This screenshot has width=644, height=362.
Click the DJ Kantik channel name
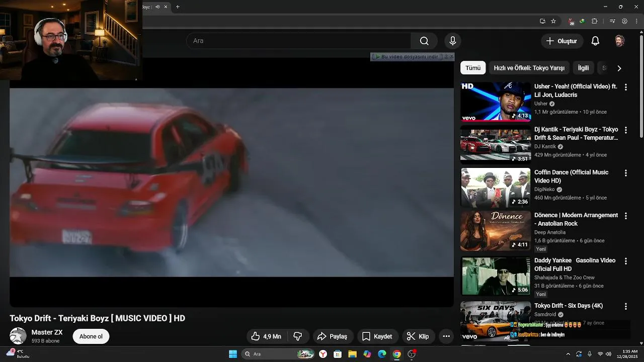tap(545, 146)
